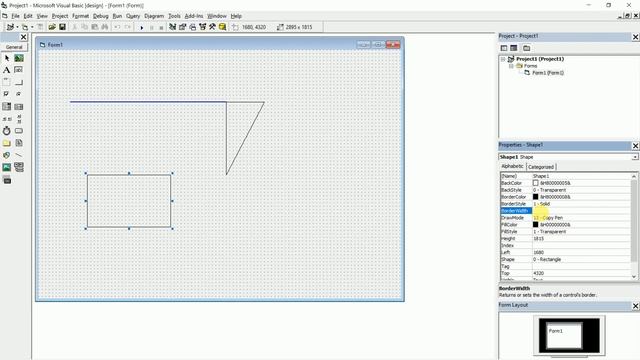The width and height of the screenshot is (640, 360).
Task: Click the General toolbox tab button
Action: 14,47
